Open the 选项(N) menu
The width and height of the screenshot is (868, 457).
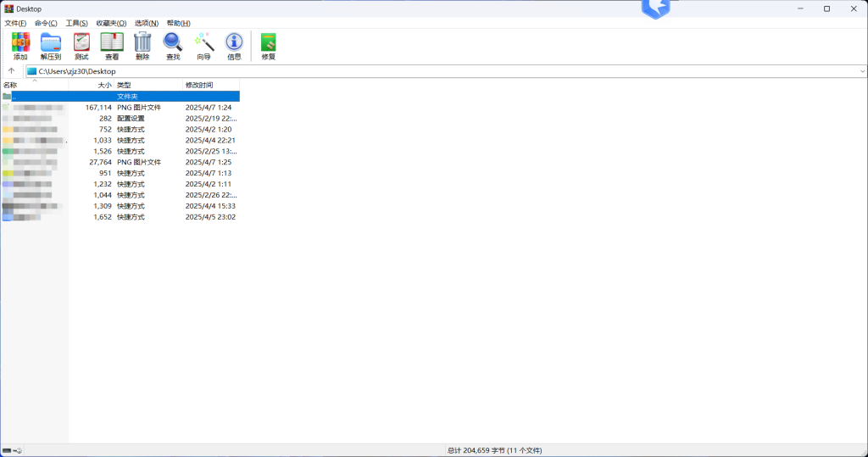coord(147,23)
